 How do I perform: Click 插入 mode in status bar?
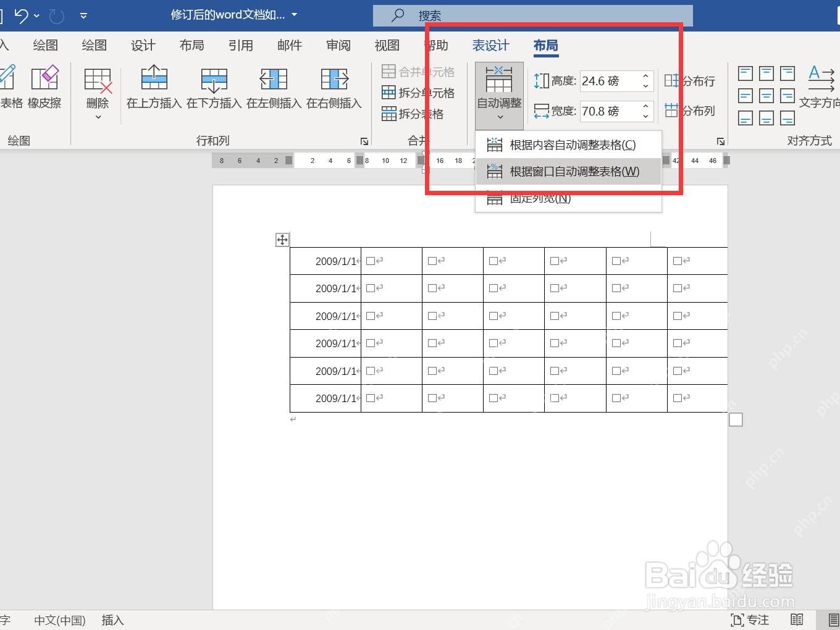click(112, 620)
